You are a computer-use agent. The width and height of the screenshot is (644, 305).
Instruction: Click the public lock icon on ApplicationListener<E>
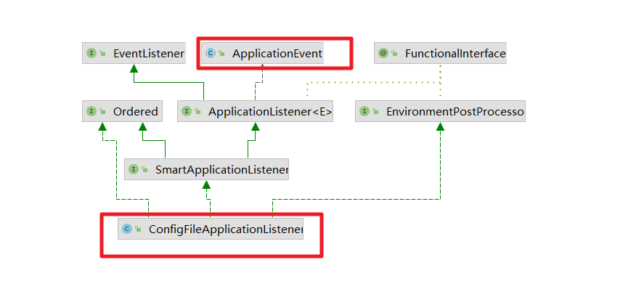[x=198, y=111]
